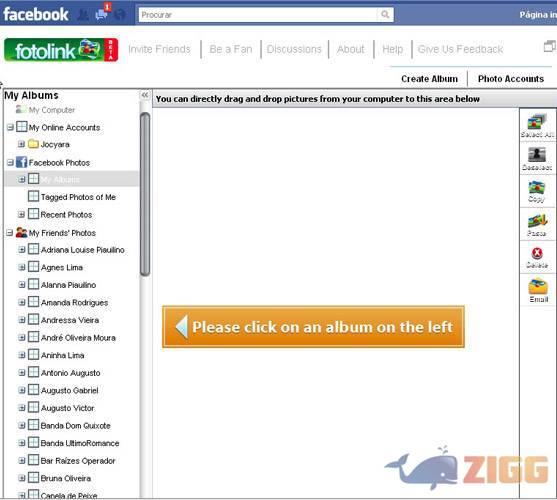Click the Photo Accounts link
The image size is (557, 500).
click(x=511, y=79)
